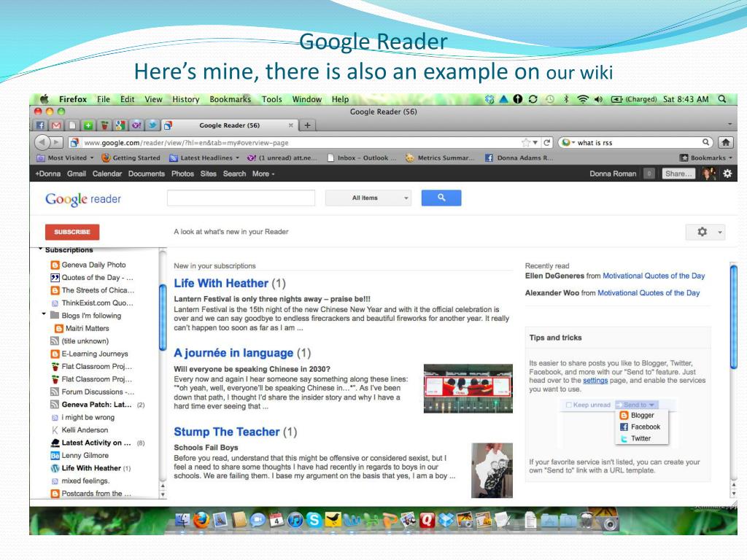Launch iTunes from the Dock

click(295, 519)
